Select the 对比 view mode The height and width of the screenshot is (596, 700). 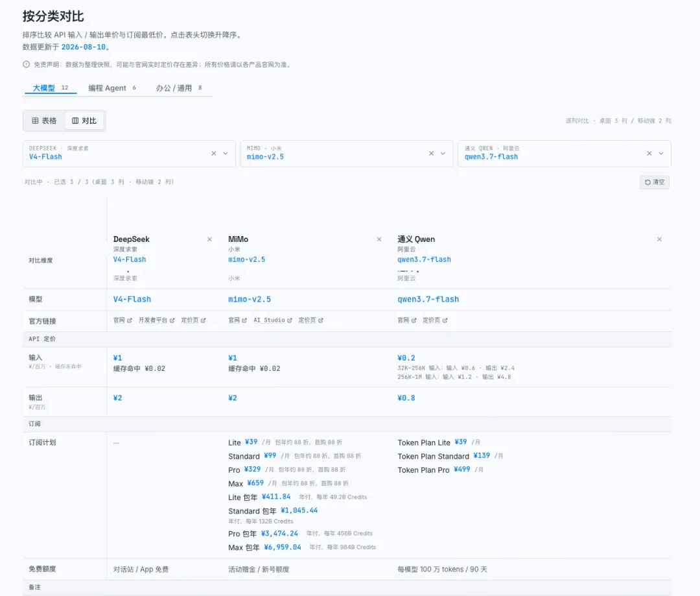(x=84, y=121)
